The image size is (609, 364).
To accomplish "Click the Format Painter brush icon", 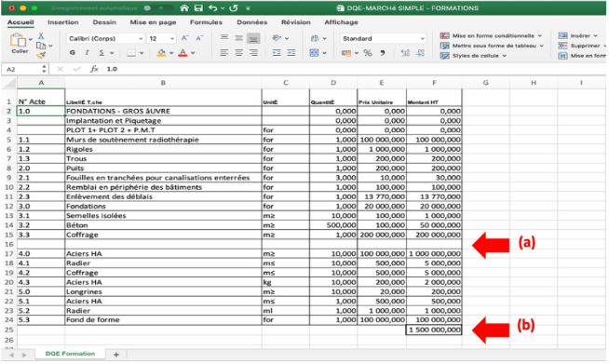I will tap(41, 56).
